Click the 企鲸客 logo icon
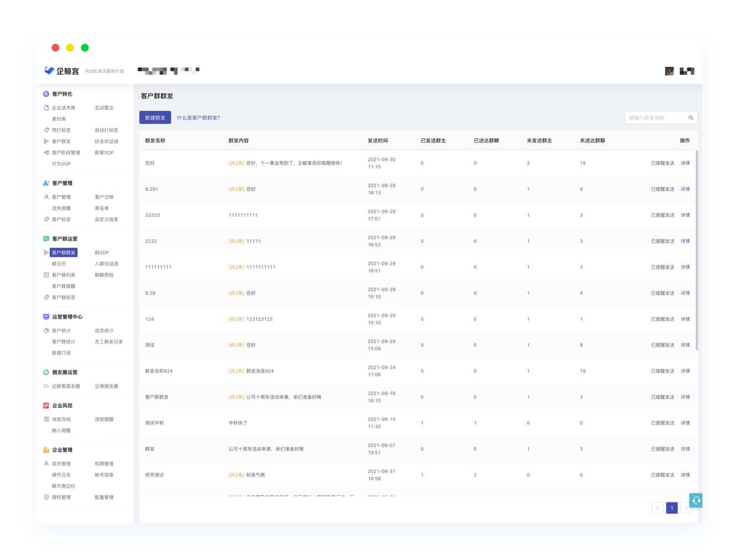The image size is (739, 560). point(49,70)
